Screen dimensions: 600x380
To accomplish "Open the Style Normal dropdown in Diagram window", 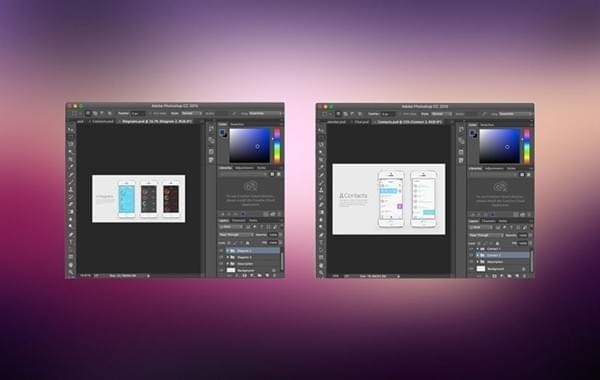I will pos(191,113).
